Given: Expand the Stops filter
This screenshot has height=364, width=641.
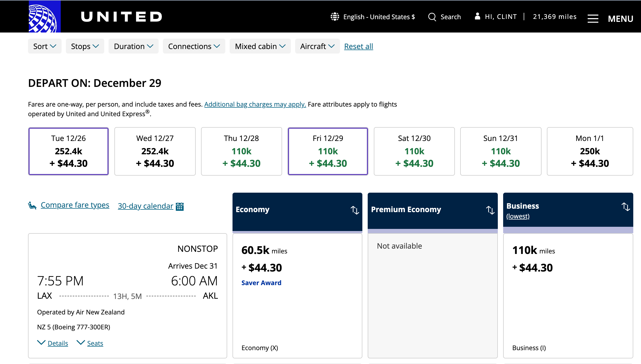Looking at the screenshot, I should point(85,46).
